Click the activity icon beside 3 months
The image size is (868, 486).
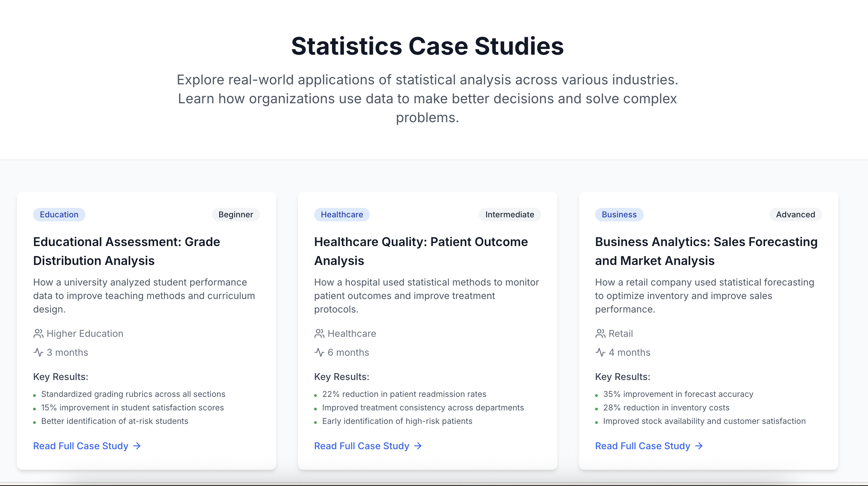click(38, 352)
